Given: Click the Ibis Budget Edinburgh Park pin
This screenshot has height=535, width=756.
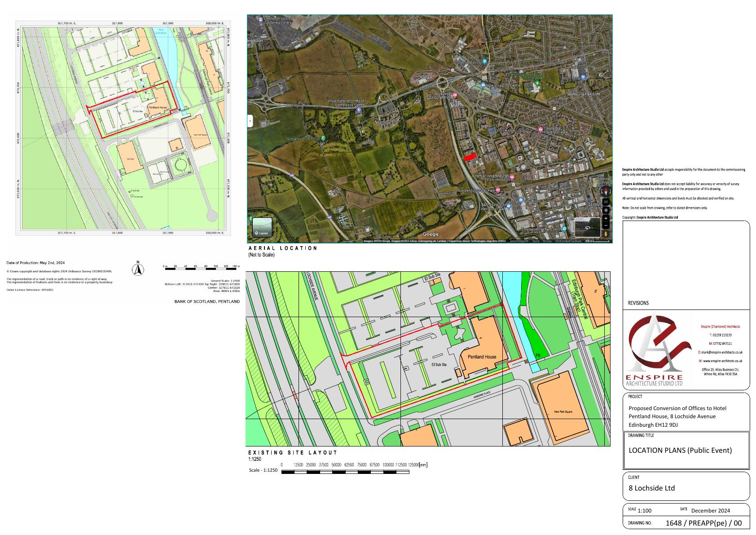Looking at the screenshot, I should [x=454, y=95].
